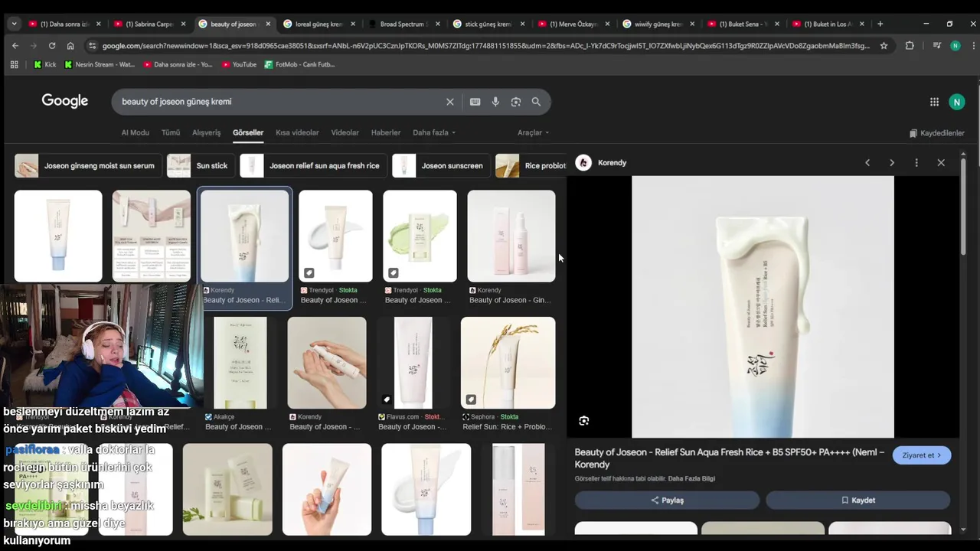Click the magnifier search icon
This screenshot has width=980, height=551.
click(536, 102)
